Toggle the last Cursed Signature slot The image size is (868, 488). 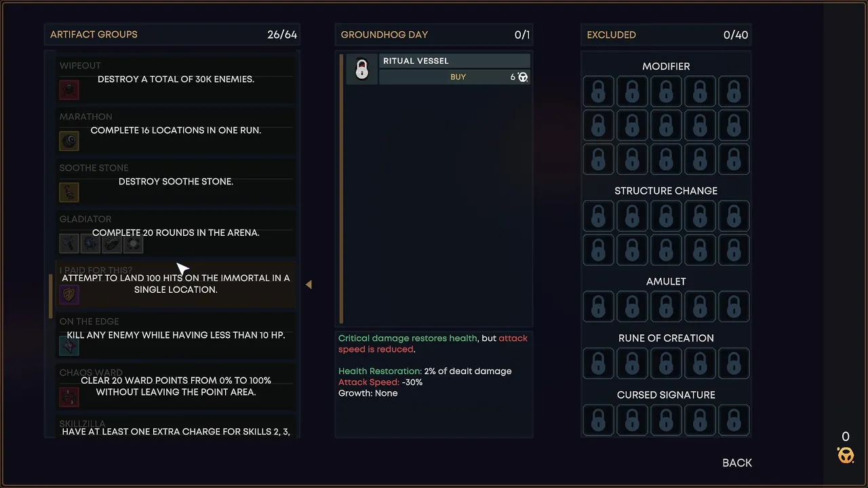tap(734, 420)
